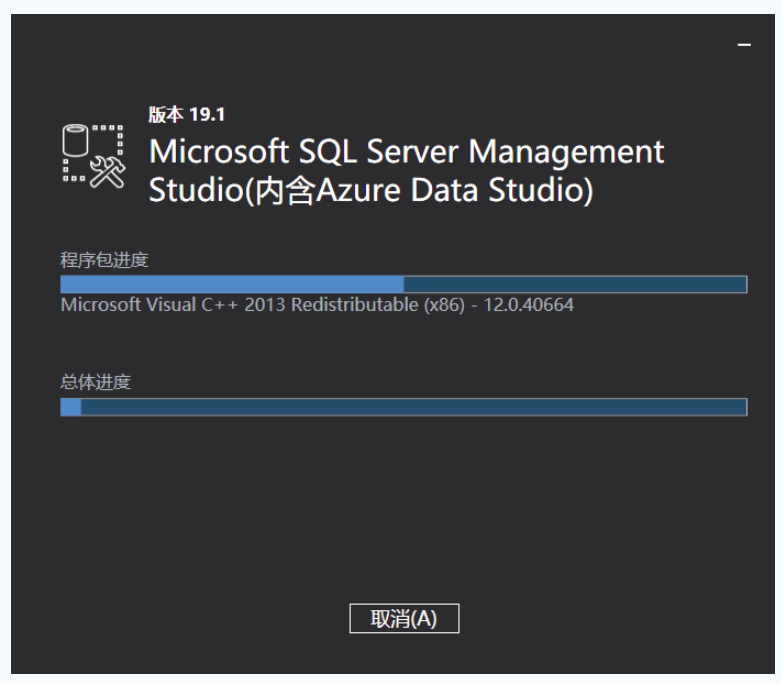The height and width of the screenshot is (683, 781).
Task: Click the overall progress bar
Action: (x=403, y=407)
